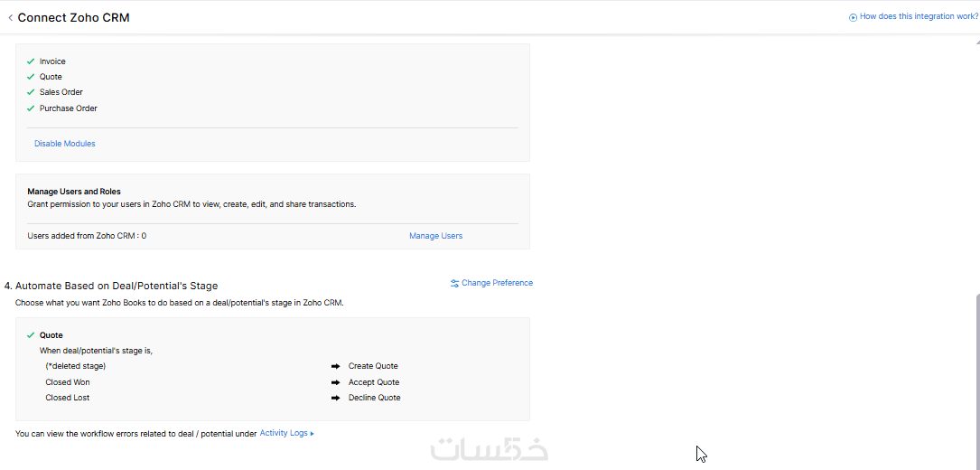
Task: Select the Sales Order module text
Action: point(61,92)
